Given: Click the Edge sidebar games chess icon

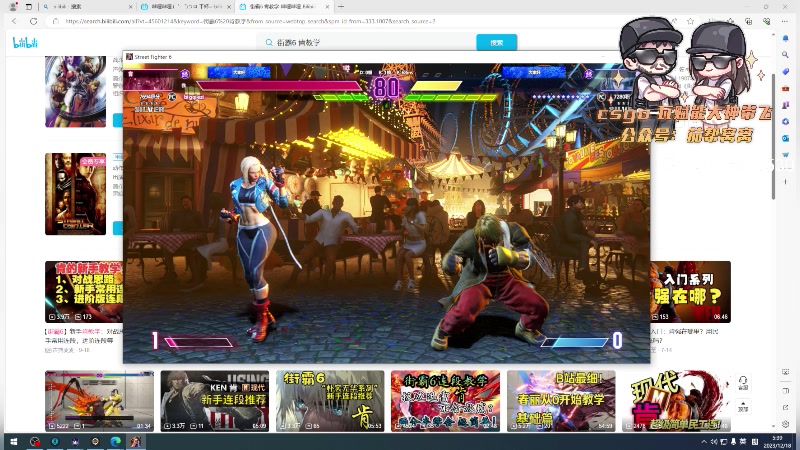Looking at the screenshot, I should [786, 105].
